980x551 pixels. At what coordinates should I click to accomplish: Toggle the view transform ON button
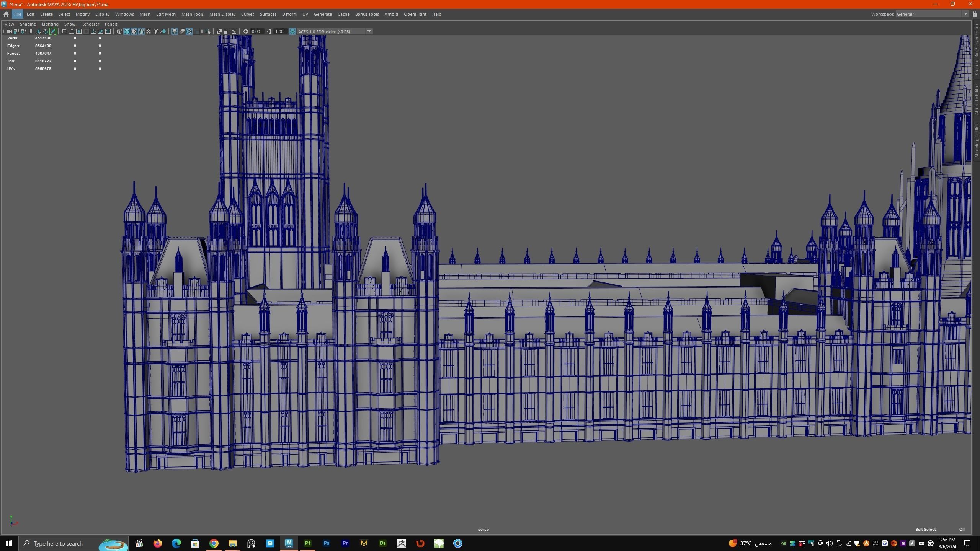(x=292, y=31)
